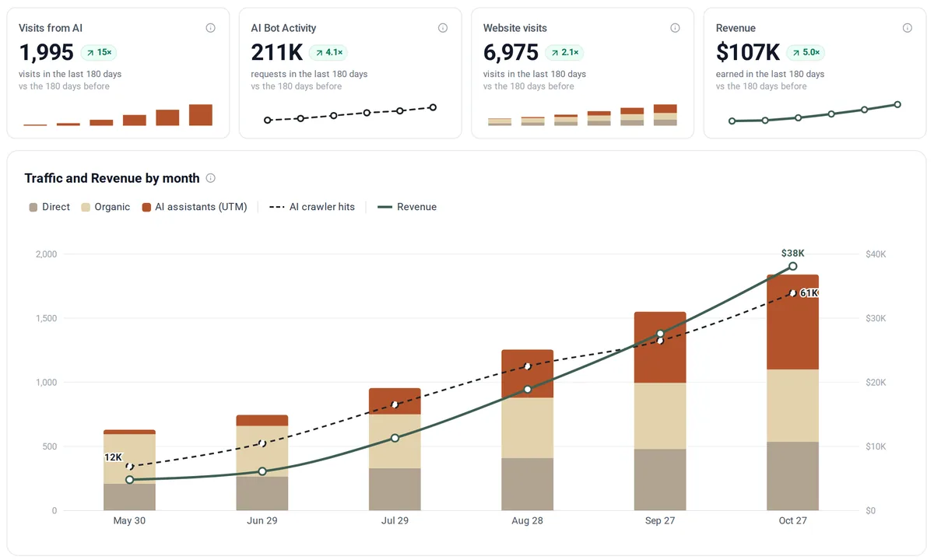
Task: Click the 6,975 website visits value
Action: [511, 52]
